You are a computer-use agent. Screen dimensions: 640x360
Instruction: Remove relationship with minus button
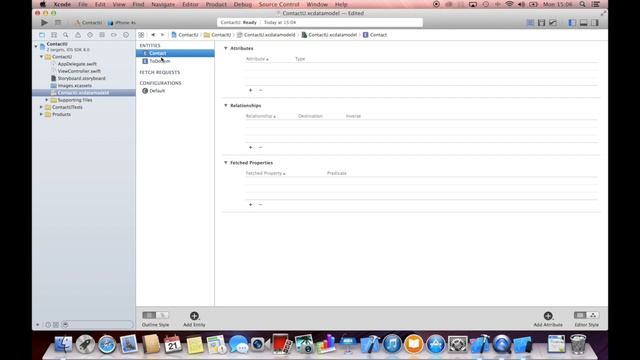[260, 147]
